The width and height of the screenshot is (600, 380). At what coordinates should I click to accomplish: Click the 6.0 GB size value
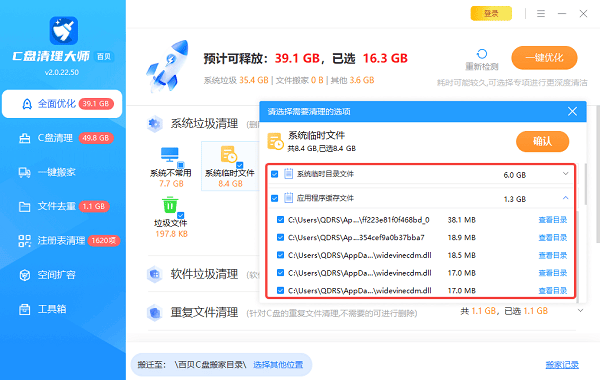point(515,175)
